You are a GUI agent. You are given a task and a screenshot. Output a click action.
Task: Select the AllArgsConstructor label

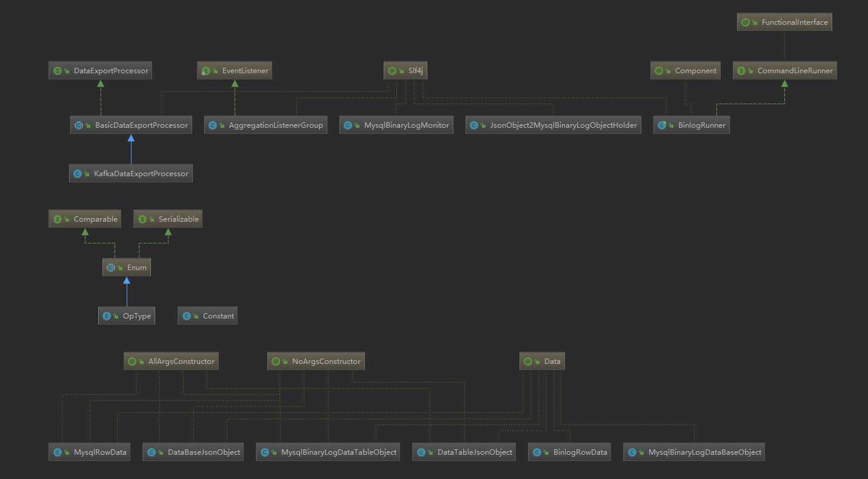pos(181,362)
